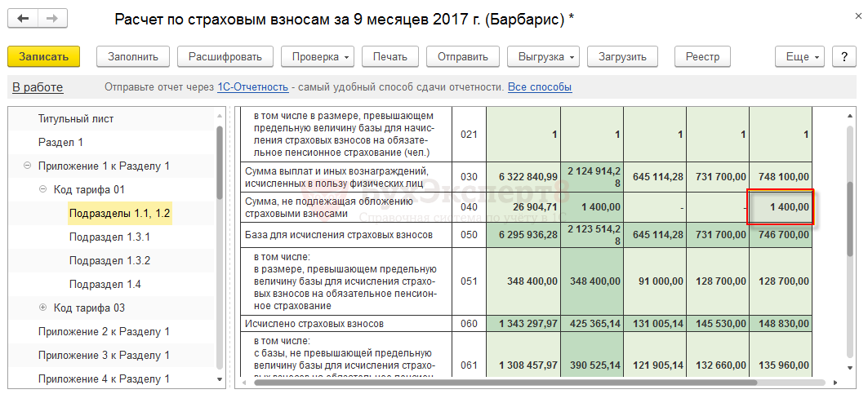Image resolution: width=868 pixels, height=394 pixels.
Task: Click the Расшифровать button
Action: 225,56
